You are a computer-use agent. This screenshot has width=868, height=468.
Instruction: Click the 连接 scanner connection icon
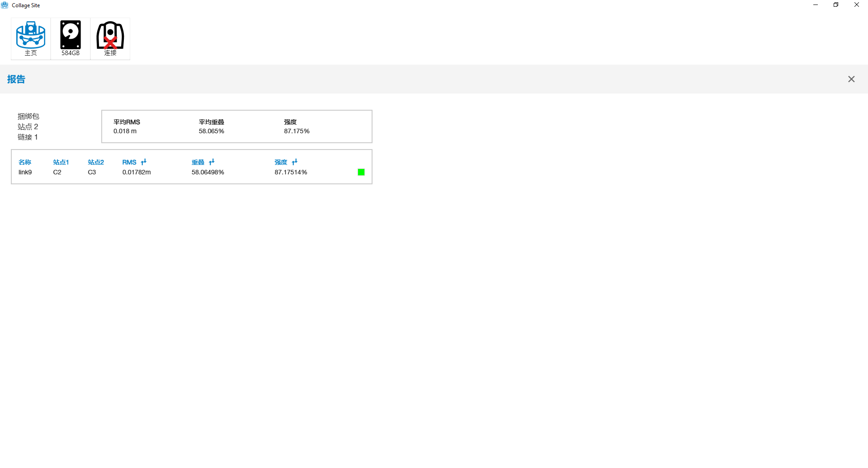pos(110,38)
